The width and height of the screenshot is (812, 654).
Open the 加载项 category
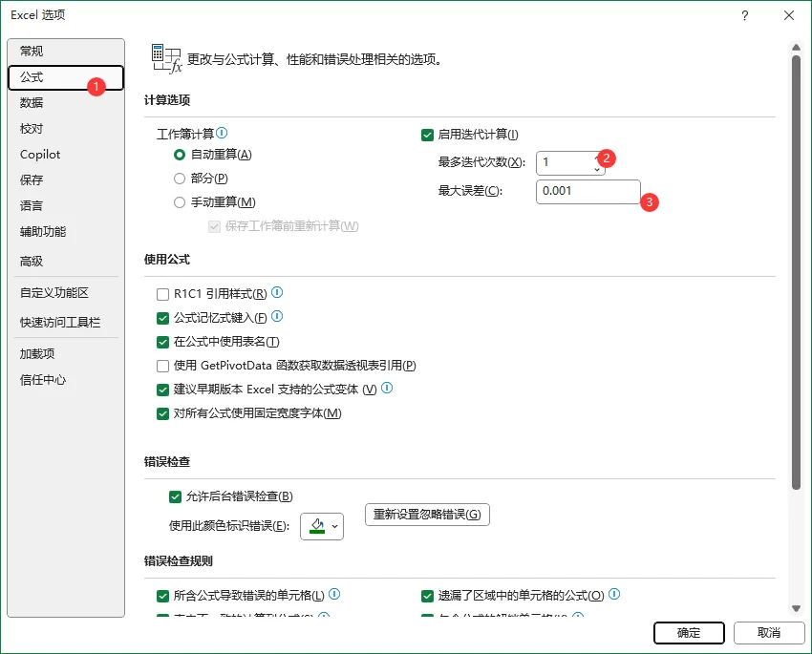66,354
